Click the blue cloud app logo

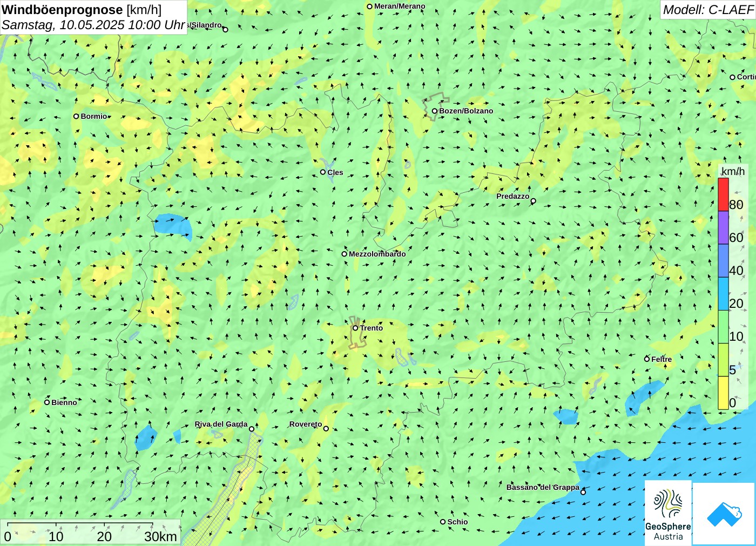coord(724,514)
